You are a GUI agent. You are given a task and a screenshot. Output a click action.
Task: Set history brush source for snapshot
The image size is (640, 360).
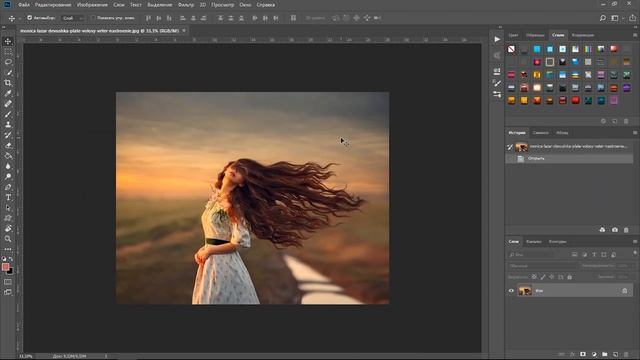510,147
